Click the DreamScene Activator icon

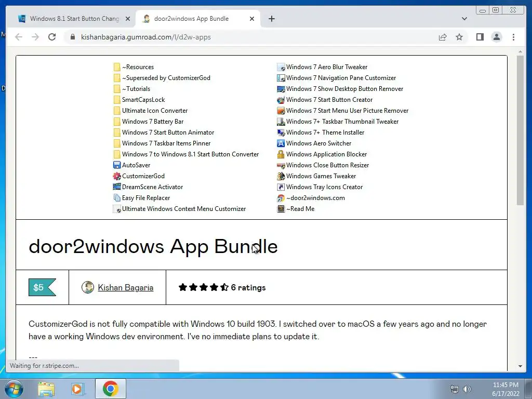(x=117, y=187)
